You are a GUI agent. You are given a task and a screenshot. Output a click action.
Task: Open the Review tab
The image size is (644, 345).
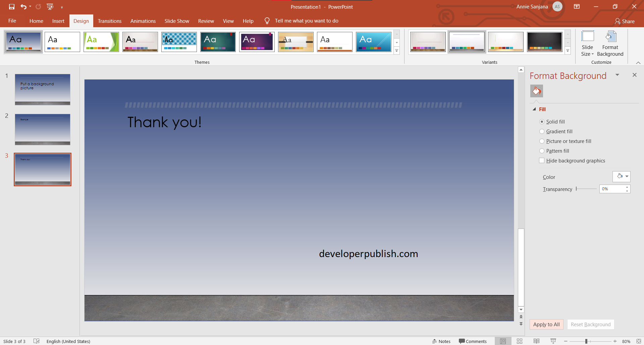[206, 20]
